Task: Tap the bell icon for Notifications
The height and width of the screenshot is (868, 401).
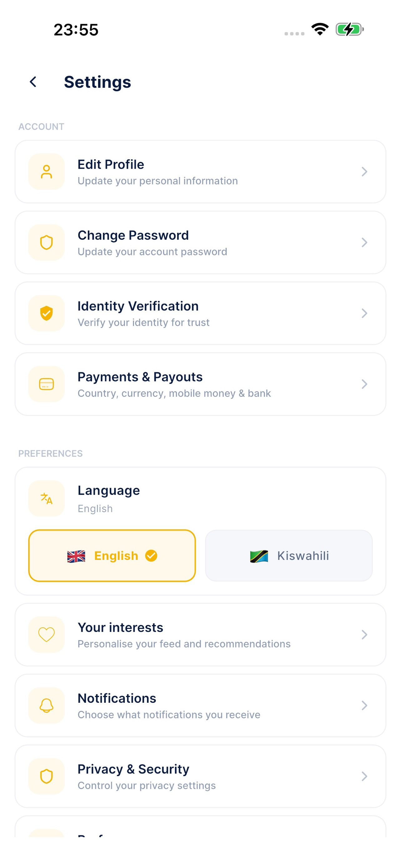Action: click(x=47, y=705)
